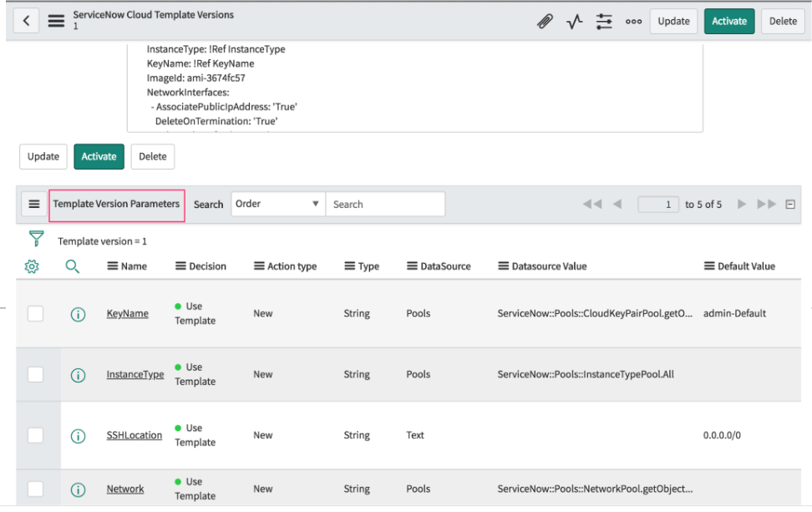Click Activate in the header bar

coord(729,21)
